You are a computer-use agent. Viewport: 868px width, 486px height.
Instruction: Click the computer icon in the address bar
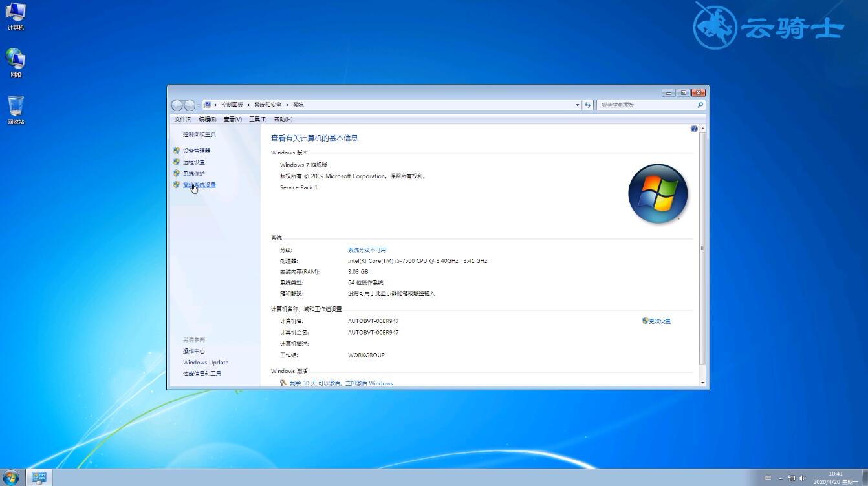(x=208, y=105)
